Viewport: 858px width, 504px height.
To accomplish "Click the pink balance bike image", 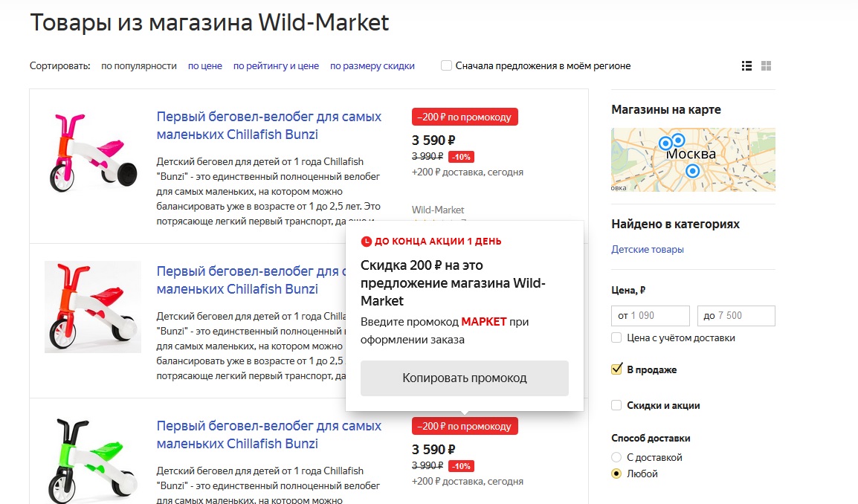I will click(93, 152).
